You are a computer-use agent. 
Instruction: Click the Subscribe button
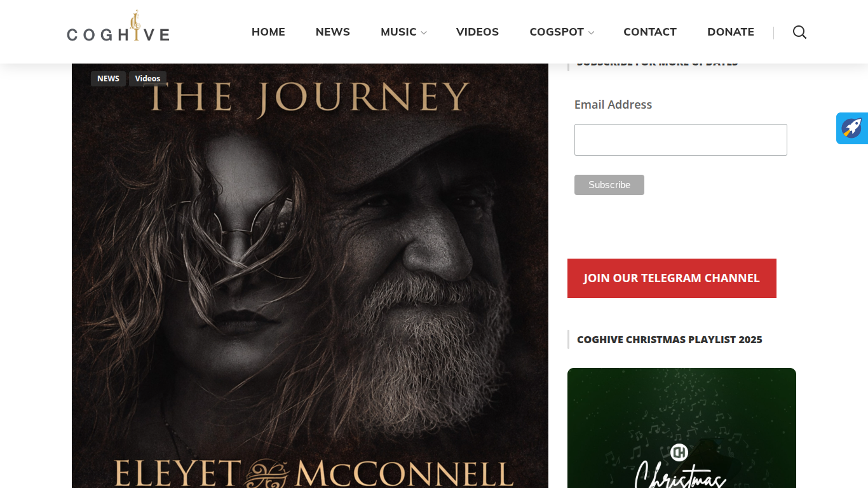(x=609, y=185)
